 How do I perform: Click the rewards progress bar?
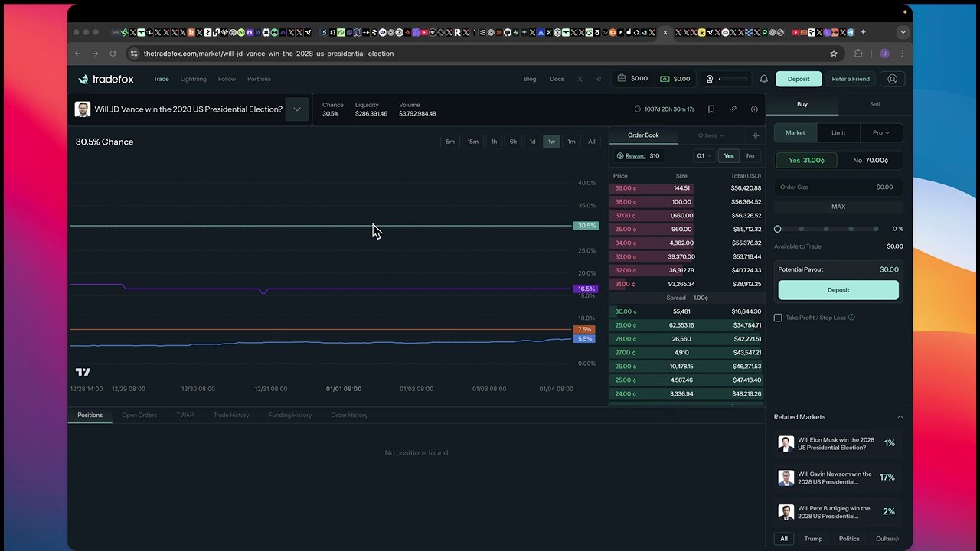(x=733, y=79)
